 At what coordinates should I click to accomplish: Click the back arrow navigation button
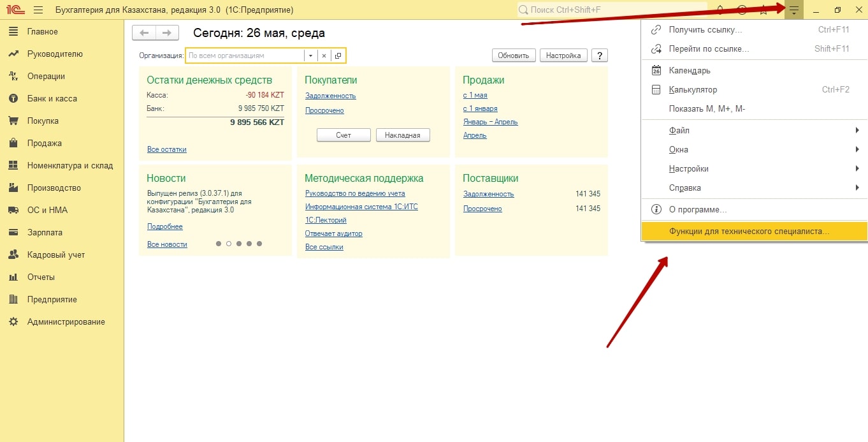point(143,33)
